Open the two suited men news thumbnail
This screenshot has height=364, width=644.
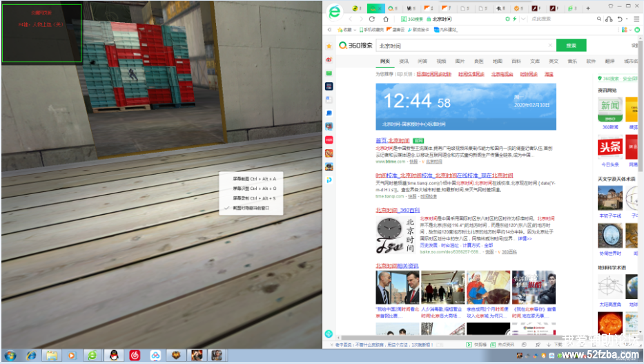[397, 287]
